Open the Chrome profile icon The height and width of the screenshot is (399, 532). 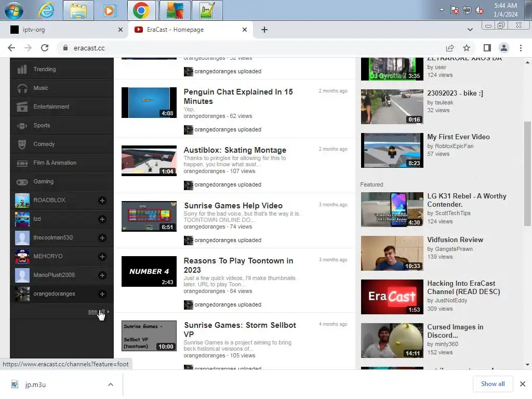[504, 48]
